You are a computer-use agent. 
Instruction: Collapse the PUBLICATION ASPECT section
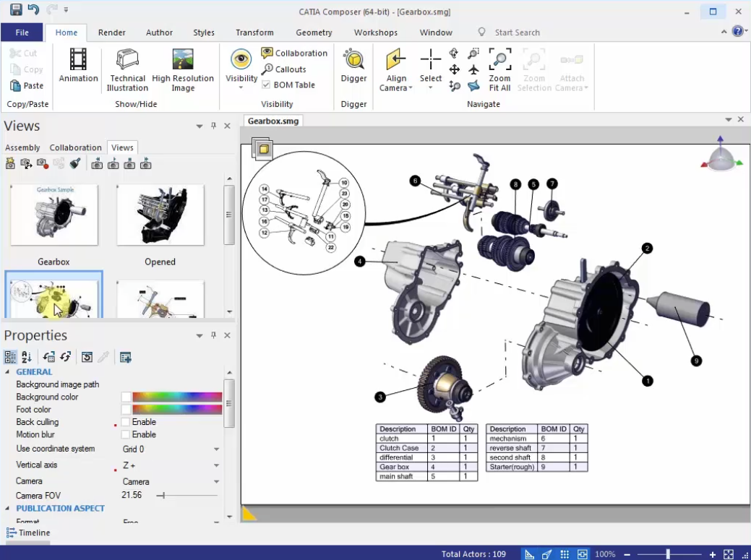7,508
